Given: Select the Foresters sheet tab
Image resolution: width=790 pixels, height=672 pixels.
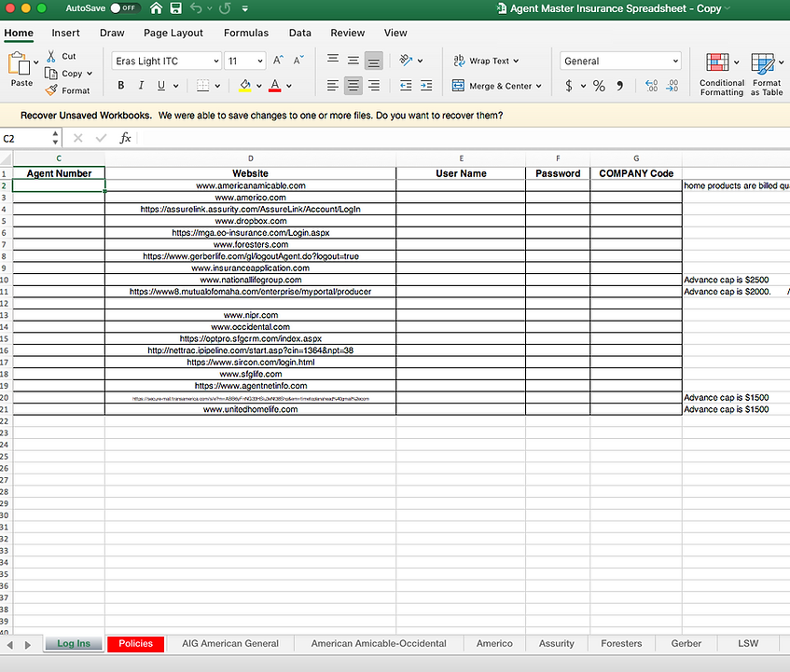Looking at the screenshot, I should (621, 643).
